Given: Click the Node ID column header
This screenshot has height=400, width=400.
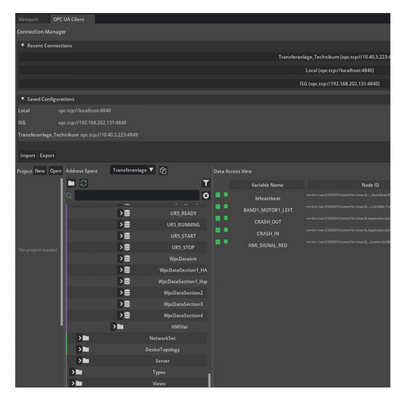Looking at the screenshot, I should tap(348, 185).
